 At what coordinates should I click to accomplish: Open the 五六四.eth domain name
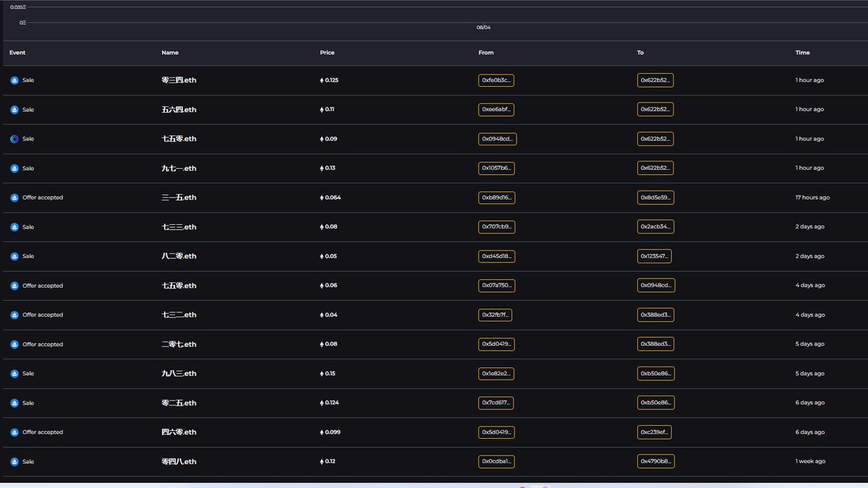pos(179,110)
